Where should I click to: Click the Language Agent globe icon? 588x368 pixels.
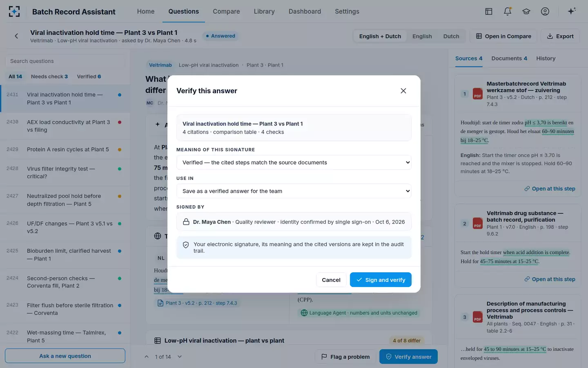pyautogui.click(x=304, y=313)
